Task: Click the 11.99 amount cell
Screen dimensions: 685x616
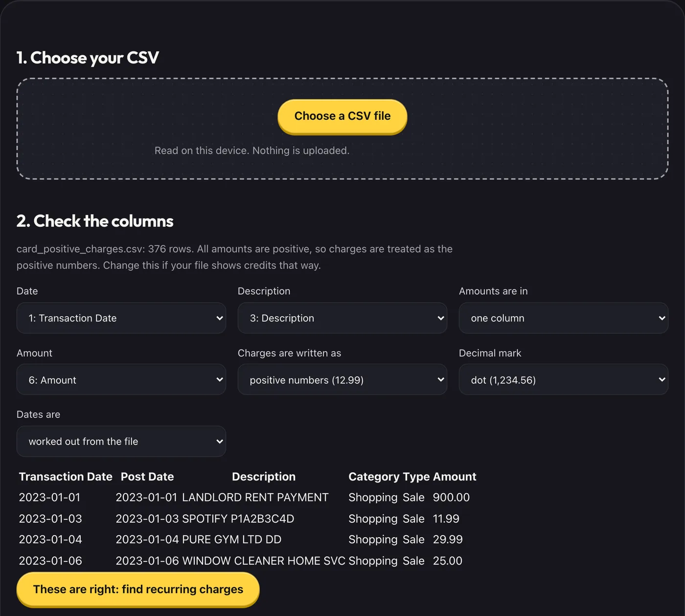Action: click(446, 519)
